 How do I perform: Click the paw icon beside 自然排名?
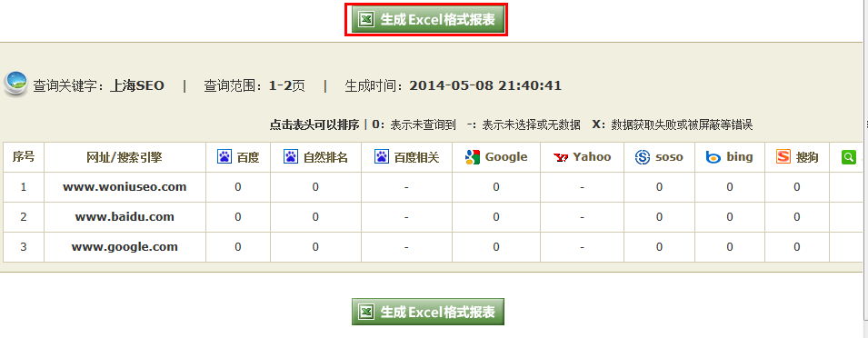coord(291,157)
